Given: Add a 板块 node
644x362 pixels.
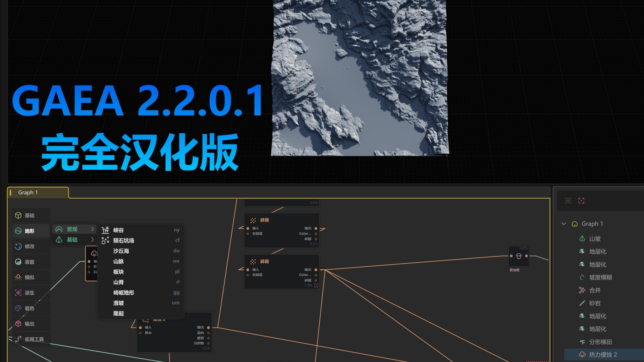Looking at the screenshot, I should [x=141, y=272].
